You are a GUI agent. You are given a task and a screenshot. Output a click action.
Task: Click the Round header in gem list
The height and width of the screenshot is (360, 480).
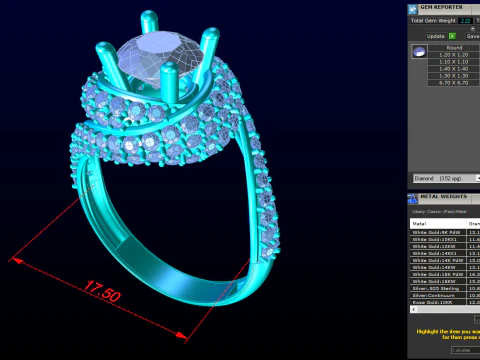point(454,48)
